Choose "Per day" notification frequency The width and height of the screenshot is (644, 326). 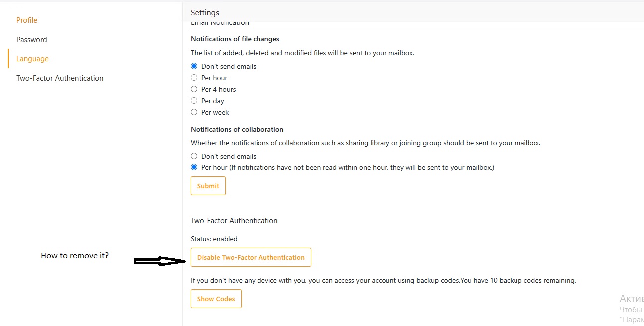click(x=194, y=101)
